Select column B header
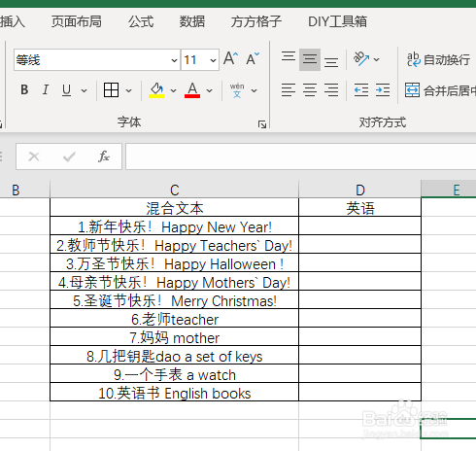Screen dimensions: 476x451 [25, 190]
